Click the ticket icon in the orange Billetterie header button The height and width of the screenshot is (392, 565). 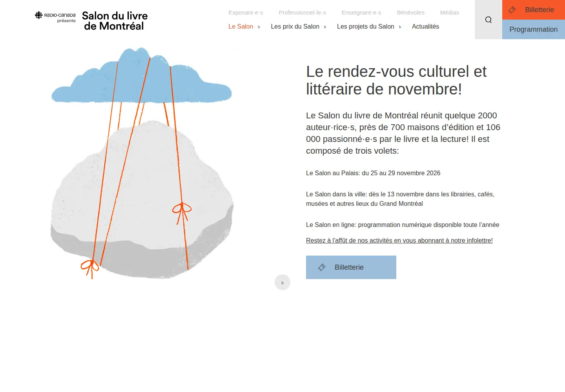pos(512,10)
